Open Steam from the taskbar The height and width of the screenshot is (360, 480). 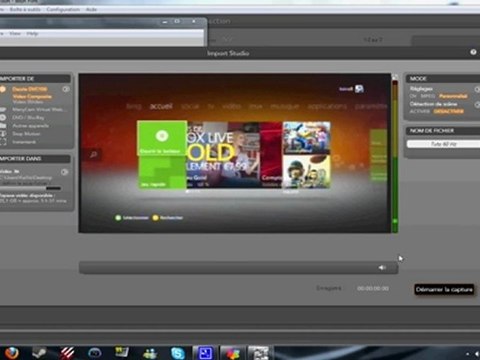click(39, 352)
